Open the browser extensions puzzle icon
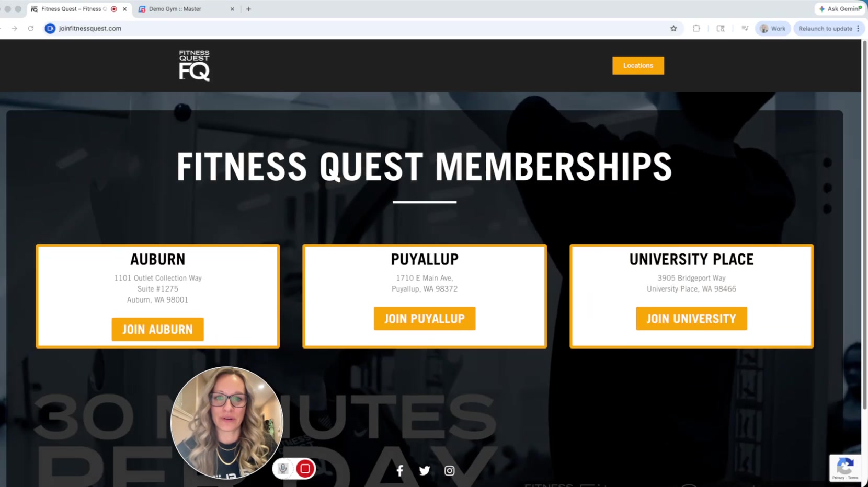Viewport: 868px width, 487px height. tap(696, 29)
